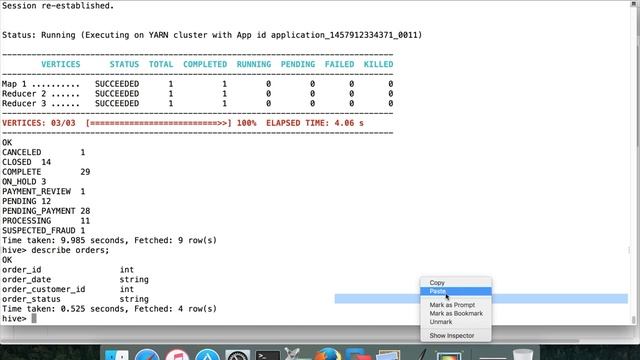Open Finder from the dock
Viewport: 640px width, 360px height.
click(x=116, y=354)
